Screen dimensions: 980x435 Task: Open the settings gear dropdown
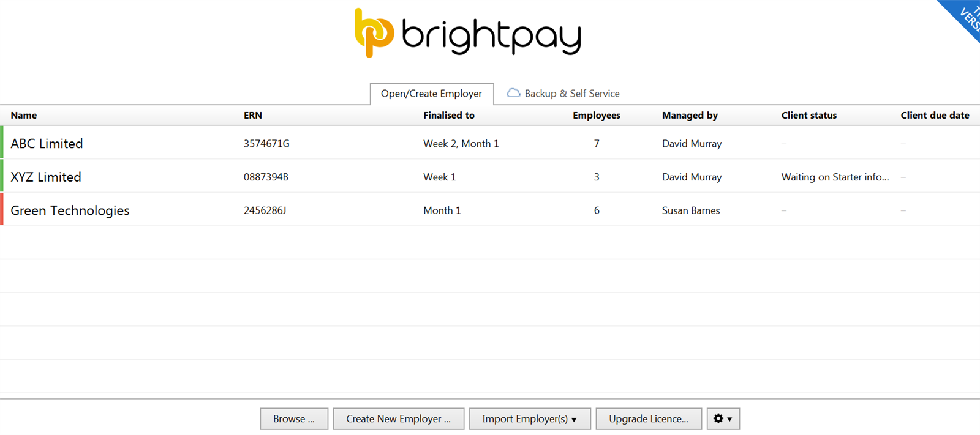pos(723,419)
